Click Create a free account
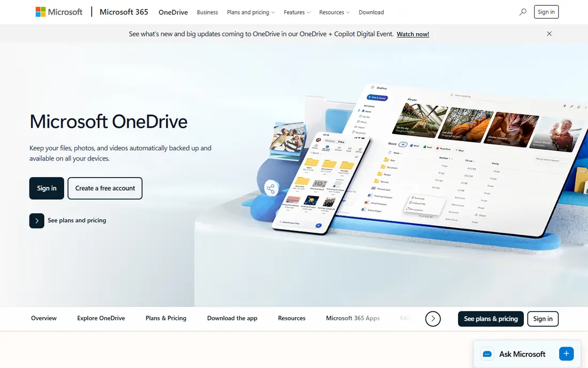This screenshot has width=588, height=368. coord(105,188)
